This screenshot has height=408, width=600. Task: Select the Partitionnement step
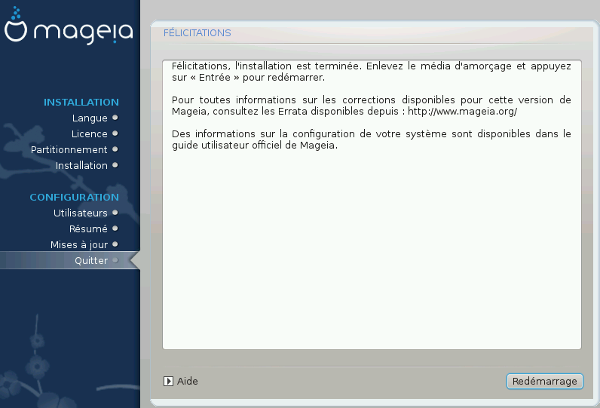pos(69,150)
